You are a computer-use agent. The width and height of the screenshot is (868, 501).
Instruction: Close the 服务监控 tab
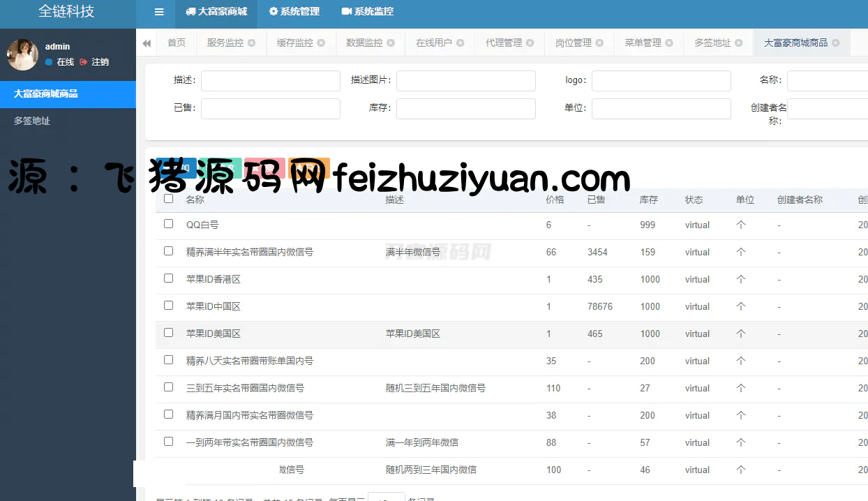(252, 43)
